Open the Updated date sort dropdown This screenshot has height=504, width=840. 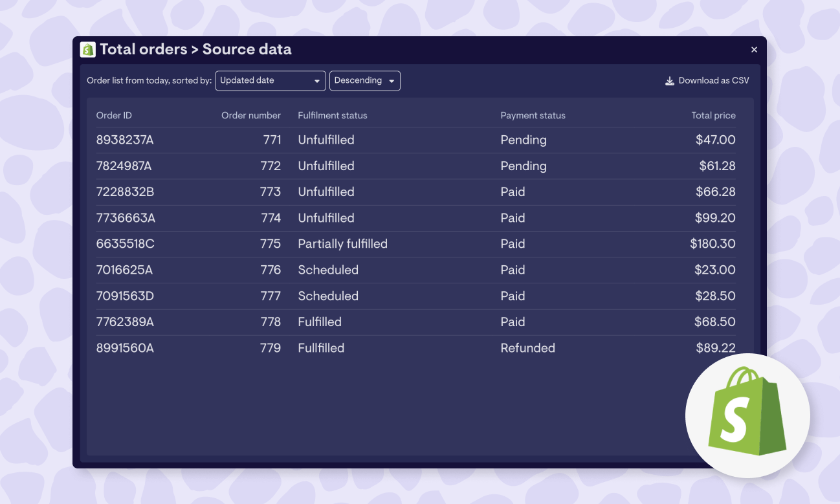tap(271, 80)
